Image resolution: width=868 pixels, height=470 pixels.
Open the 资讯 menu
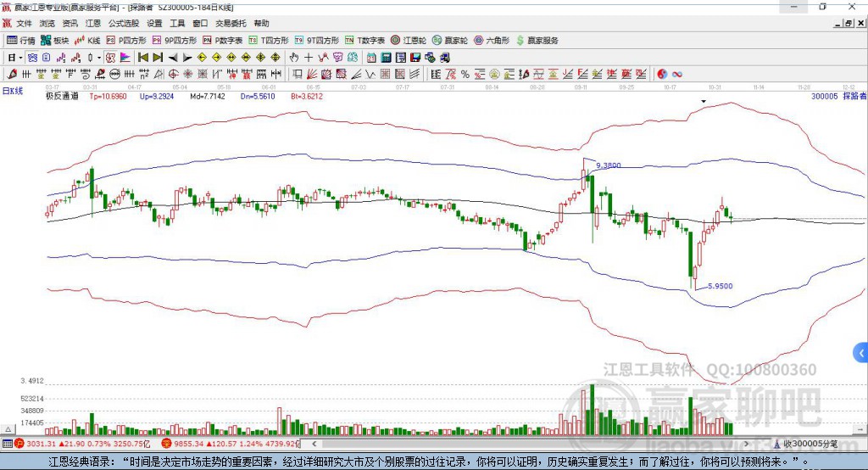70,23
